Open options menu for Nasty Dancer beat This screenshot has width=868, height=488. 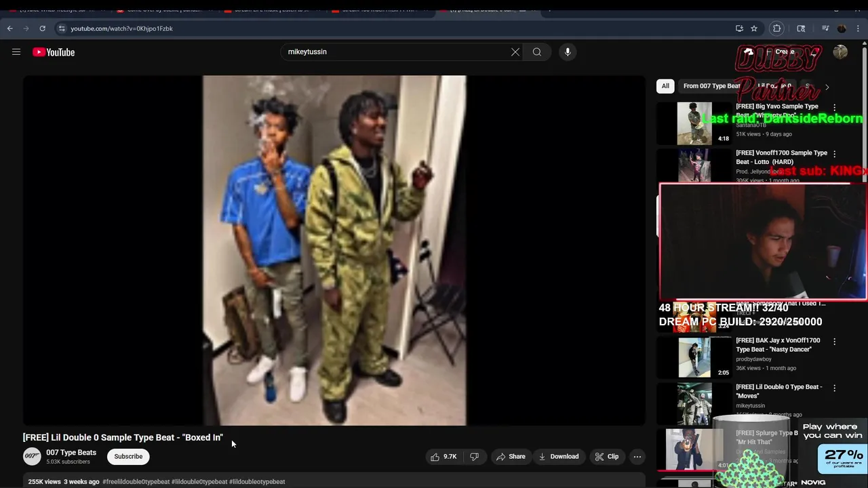(x=835, y=342)
